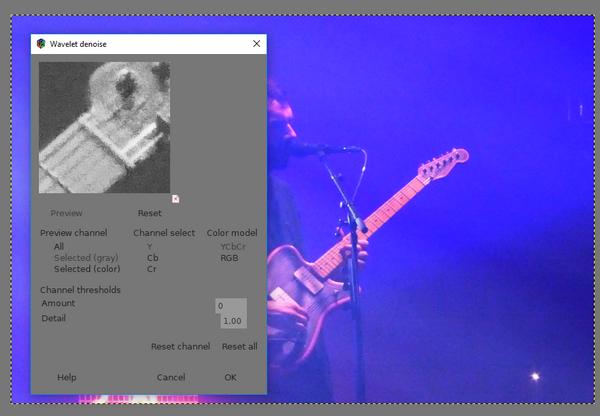
Task: Cancel the Wavelet denoise dialog
Action: pos(171,377)
